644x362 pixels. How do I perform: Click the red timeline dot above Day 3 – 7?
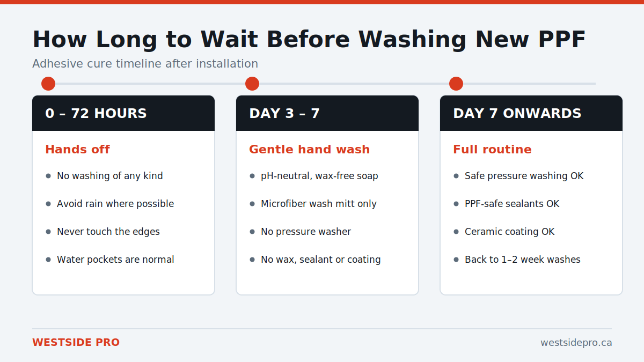pyautogui.click(x=252, y=84)
